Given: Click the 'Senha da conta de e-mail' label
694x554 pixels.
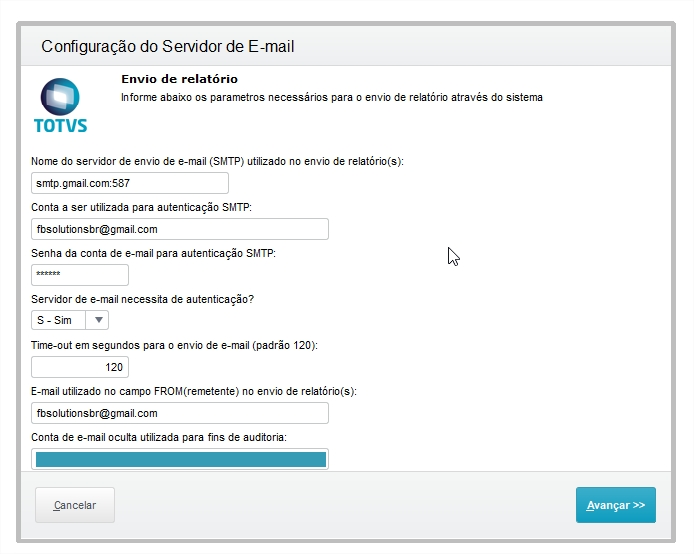Looking at the screenshot, I should (153, 253).
